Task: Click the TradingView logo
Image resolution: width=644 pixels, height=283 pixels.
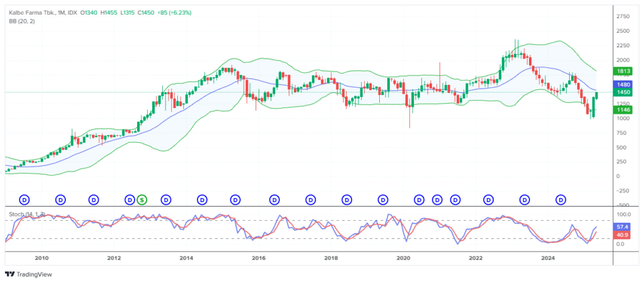Action: [x=28, y=274]
